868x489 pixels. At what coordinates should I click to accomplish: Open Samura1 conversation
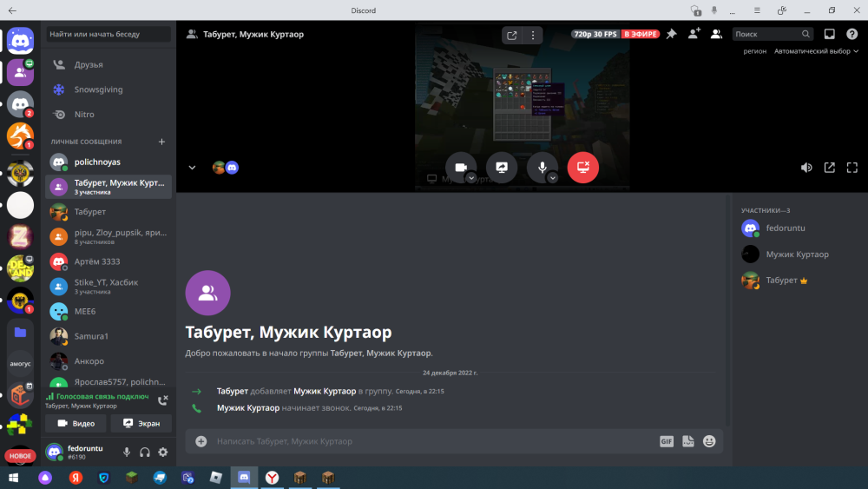[x=108, y=336]
